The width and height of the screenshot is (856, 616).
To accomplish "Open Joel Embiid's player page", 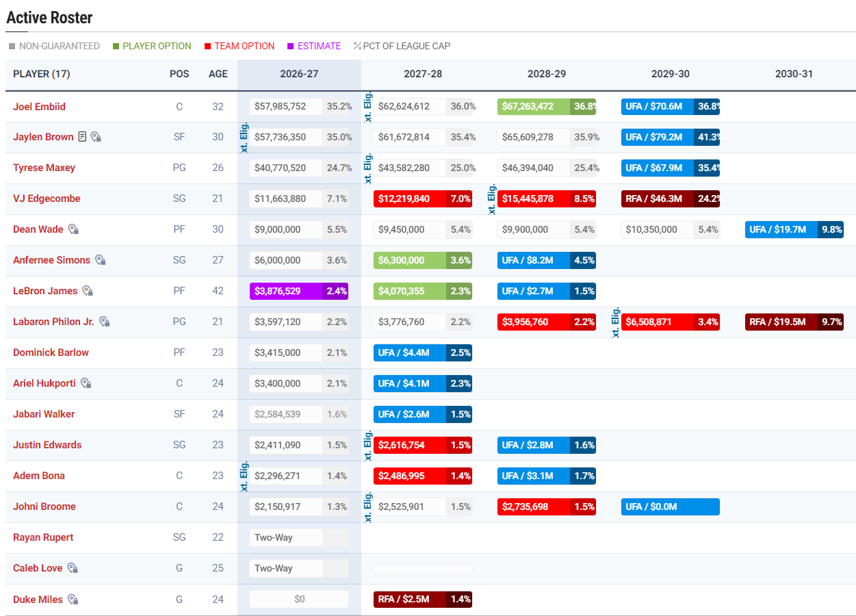I will pos(39,107).
